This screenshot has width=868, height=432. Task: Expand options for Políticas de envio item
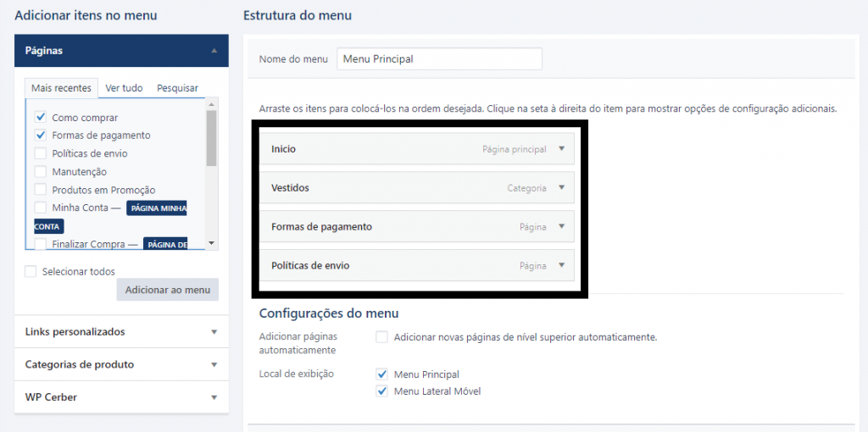coord(561,265)
